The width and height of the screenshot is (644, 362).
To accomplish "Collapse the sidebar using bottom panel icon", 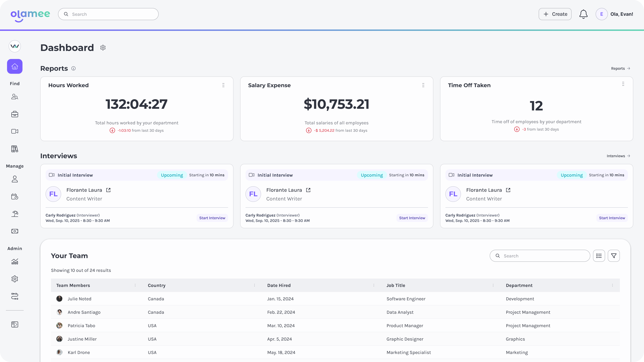I will (15, 324).
